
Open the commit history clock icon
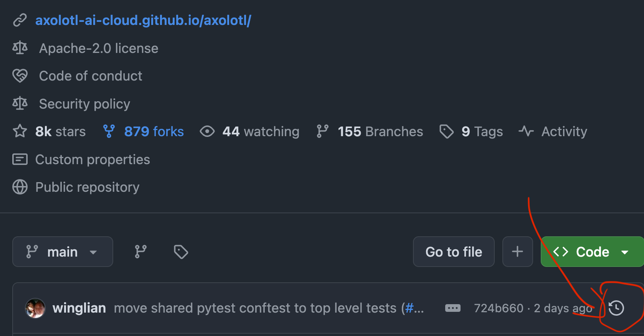616,308
